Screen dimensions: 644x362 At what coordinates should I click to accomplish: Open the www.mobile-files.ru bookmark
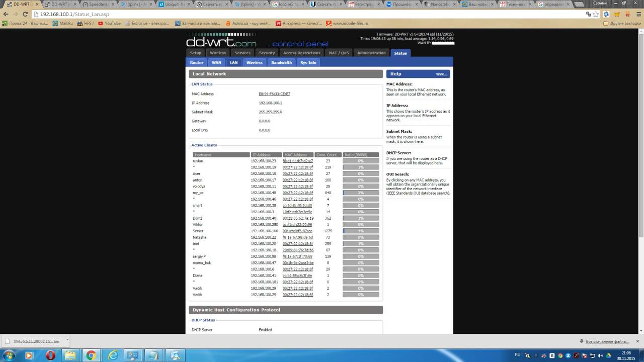[347, 23]
